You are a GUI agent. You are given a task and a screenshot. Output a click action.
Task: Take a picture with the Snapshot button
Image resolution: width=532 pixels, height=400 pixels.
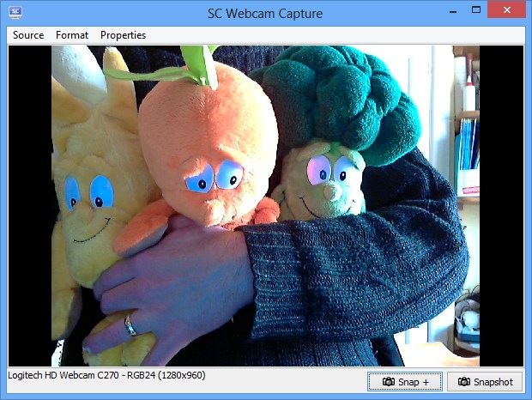tap(485, 382)
